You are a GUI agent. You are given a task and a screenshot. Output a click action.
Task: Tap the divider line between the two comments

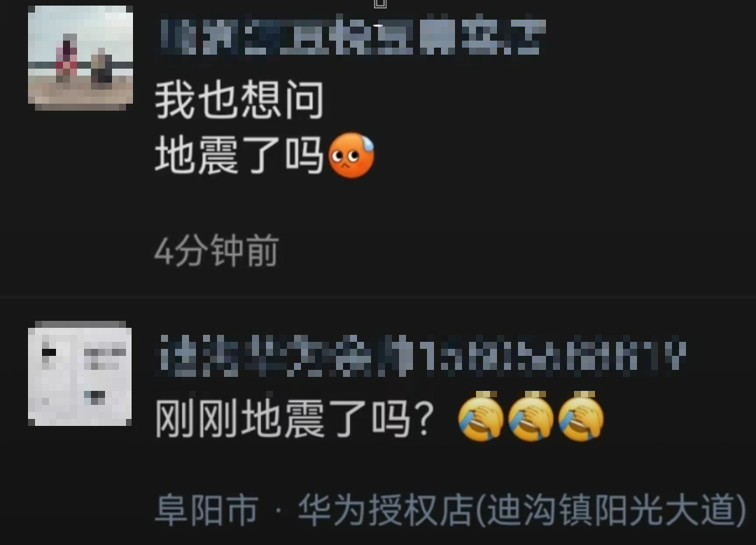(378, 297)
